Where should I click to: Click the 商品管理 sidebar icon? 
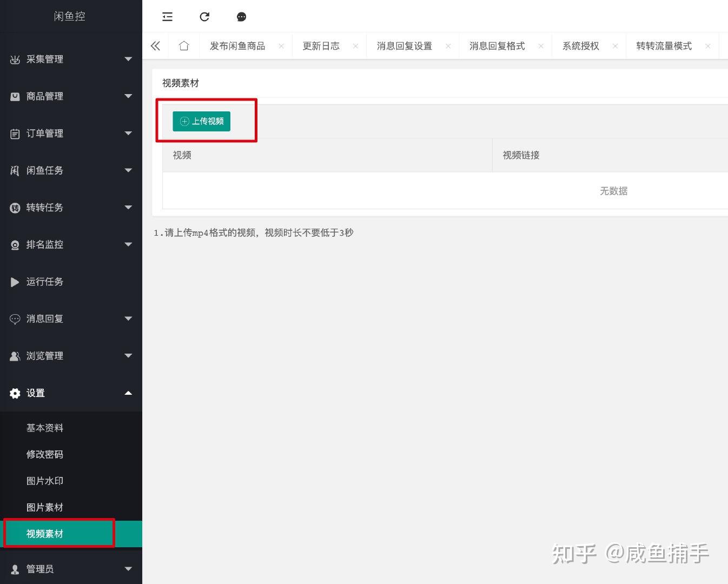coord(15,96)
